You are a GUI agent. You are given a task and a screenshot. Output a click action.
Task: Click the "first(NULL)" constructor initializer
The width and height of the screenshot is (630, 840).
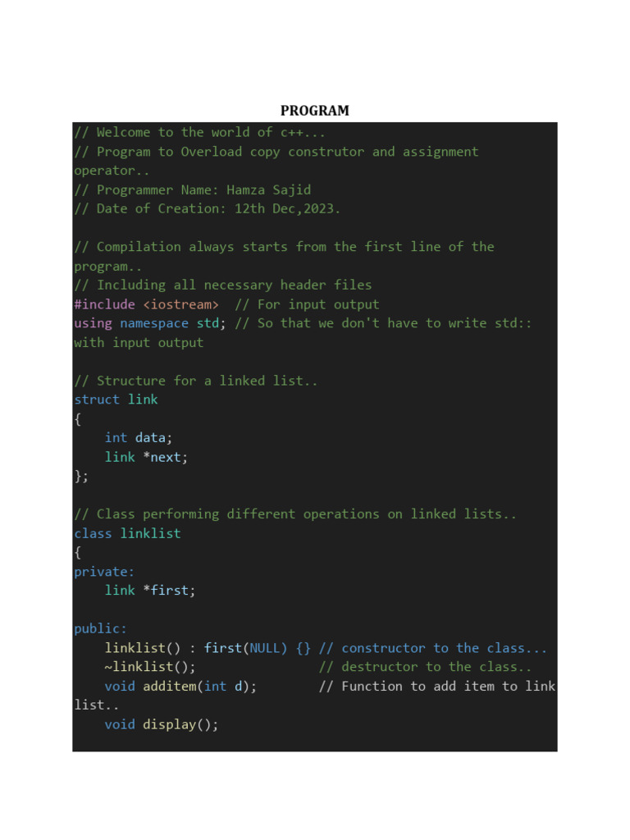[x=245, y=648]
